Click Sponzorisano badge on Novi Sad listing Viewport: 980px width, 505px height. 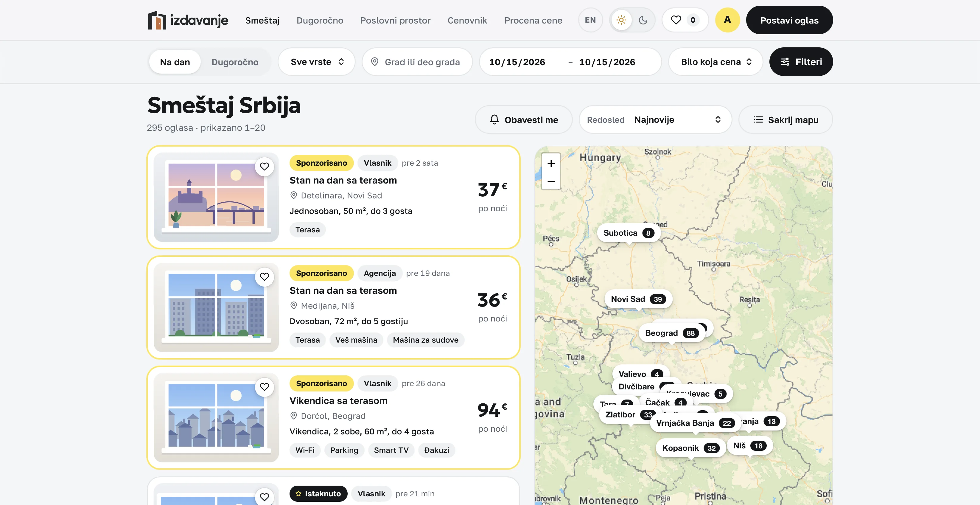[x=321, y=163]
